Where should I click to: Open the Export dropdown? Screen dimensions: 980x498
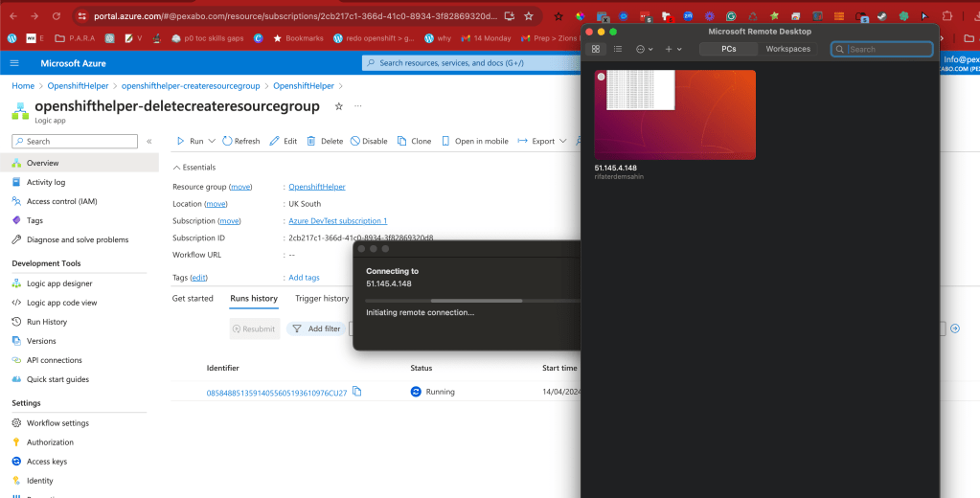point(542,141)
